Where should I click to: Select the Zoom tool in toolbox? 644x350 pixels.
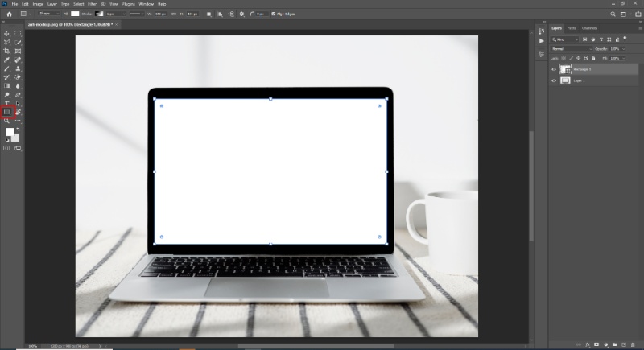pos(6,121)
